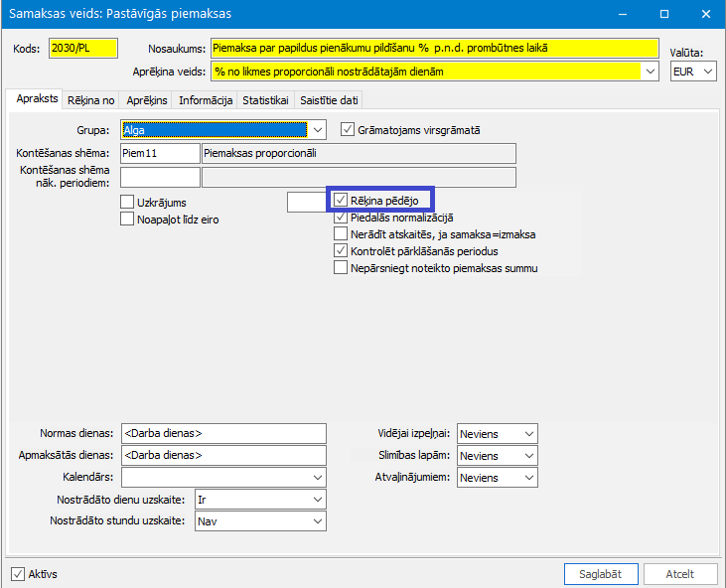Uncheck Grāmatojams virsgrāmatā checkbox

pos(348,129)
